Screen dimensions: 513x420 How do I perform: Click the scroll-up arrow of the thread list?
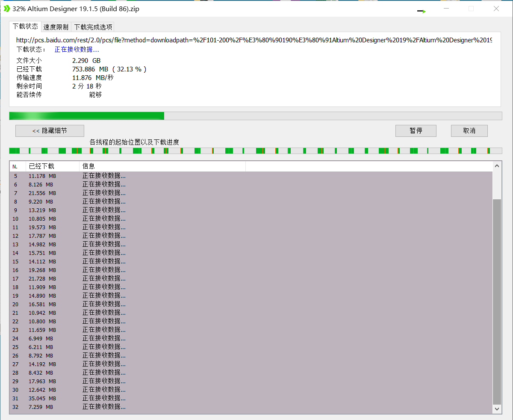point(497,166)
